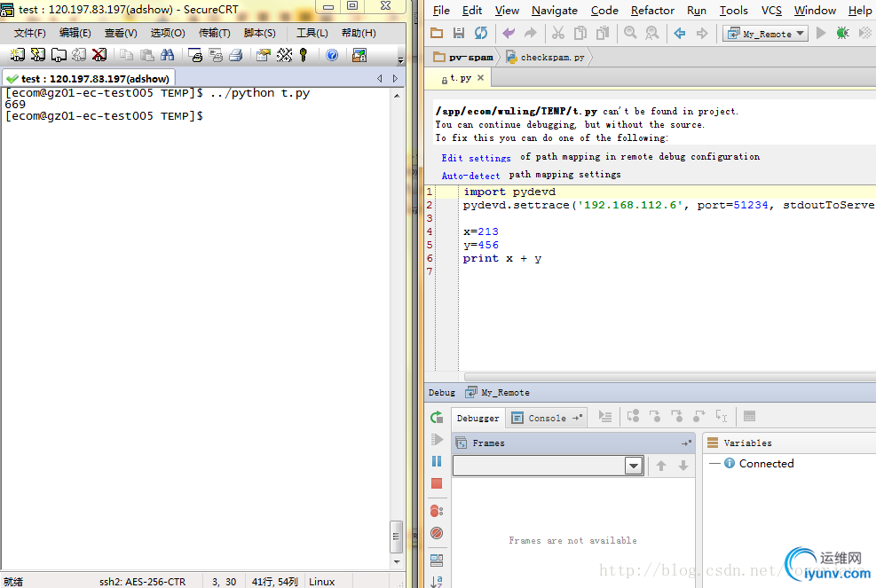The width and height of the screenshot is (876, 588).
Task: Click Resume Program icon in Debug panel
Action: click(437, 440)
